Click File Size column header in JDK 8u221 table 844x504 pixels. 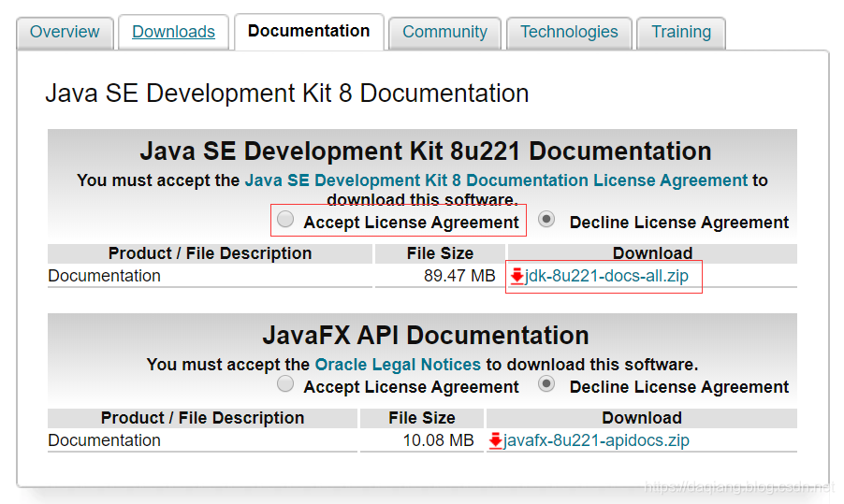tap(441, 253)
